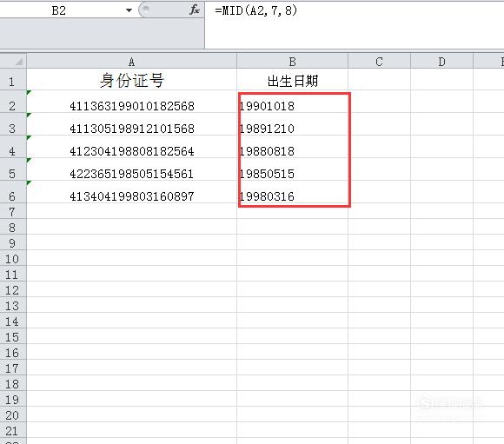
Task: Select row 19 header
Action: coord(13,398)
